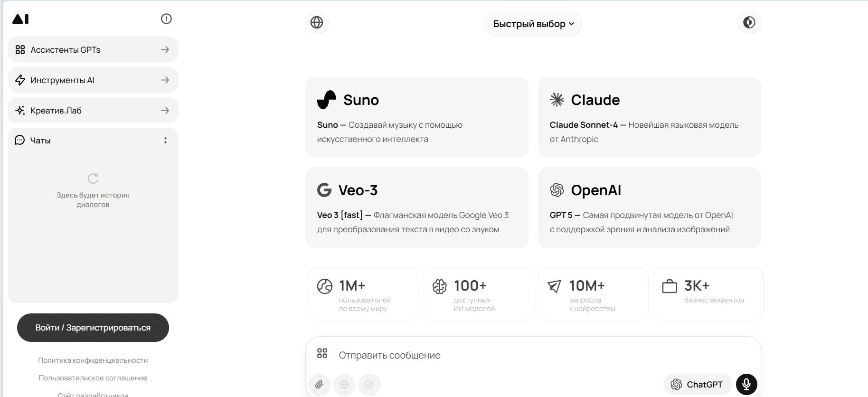Open language selection globe icon

point(317,22)
